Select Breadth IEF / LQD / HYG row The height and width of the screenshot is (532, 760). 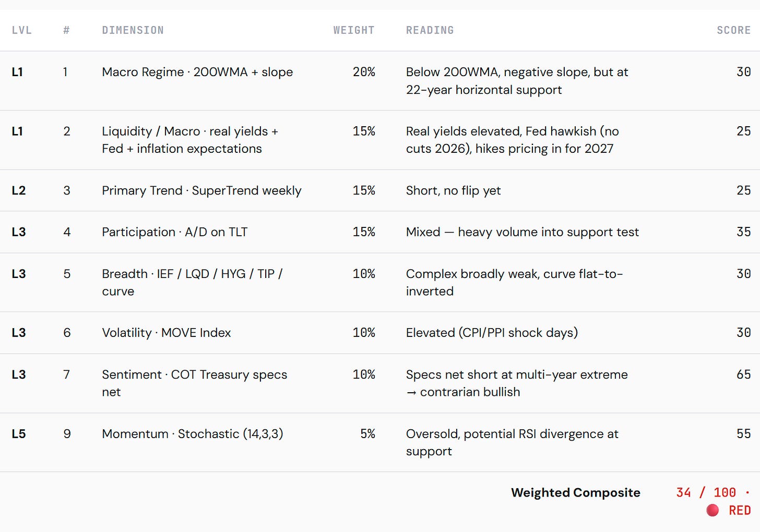380,282
